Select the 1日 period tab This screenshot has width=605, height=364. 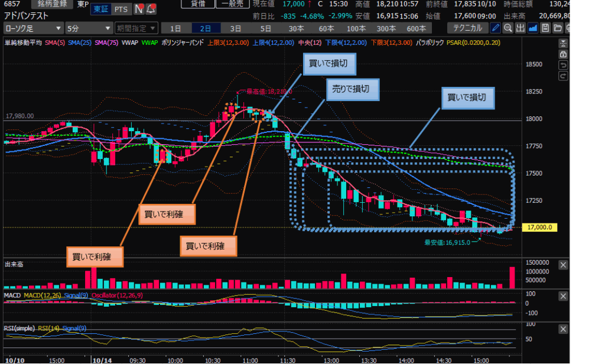coord(175,28)
